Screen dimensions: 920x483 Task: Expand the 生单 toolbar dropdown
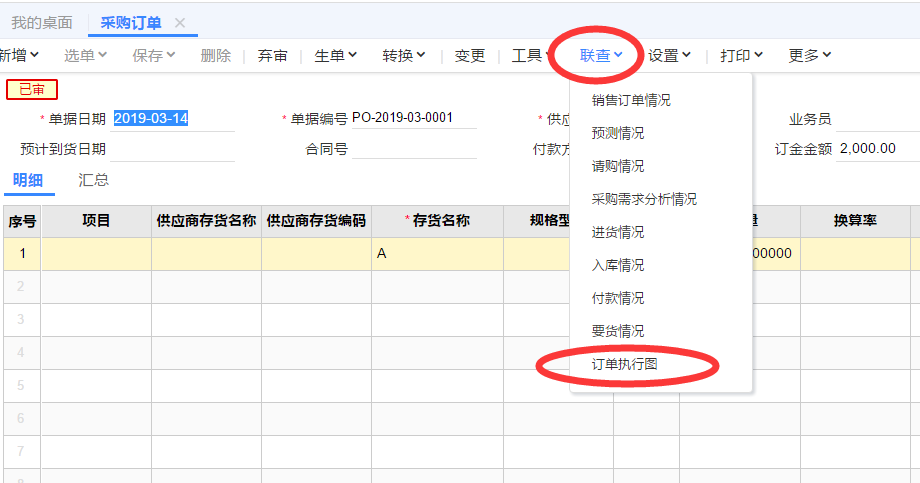336,56
